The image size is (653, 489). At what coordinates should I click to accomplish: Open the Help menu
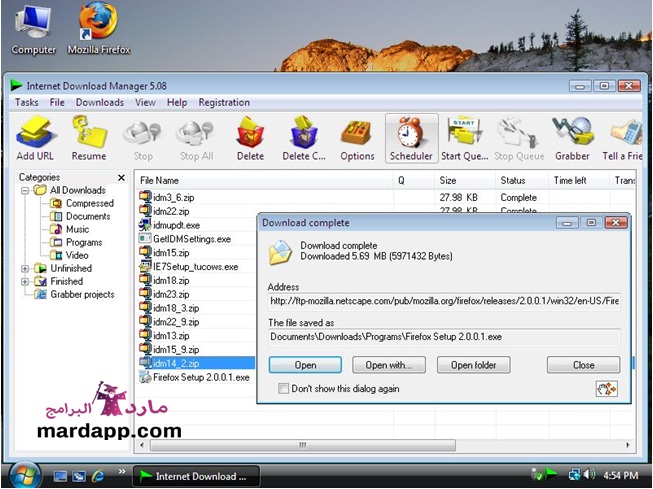[177, 102]
